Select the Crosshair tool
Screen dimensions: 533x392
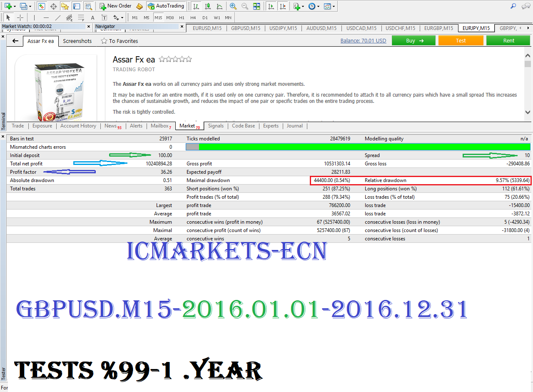coord(20,17)
